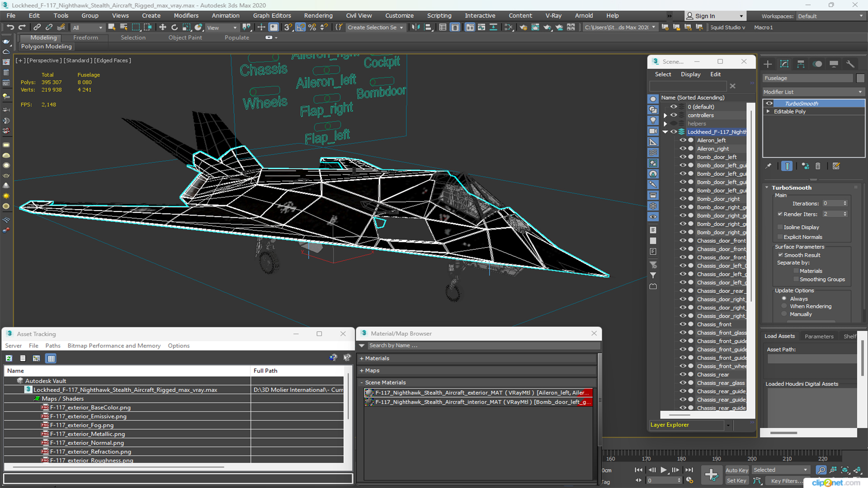
Task: Click the Auto Key button
Action: [x=736, y=470]
